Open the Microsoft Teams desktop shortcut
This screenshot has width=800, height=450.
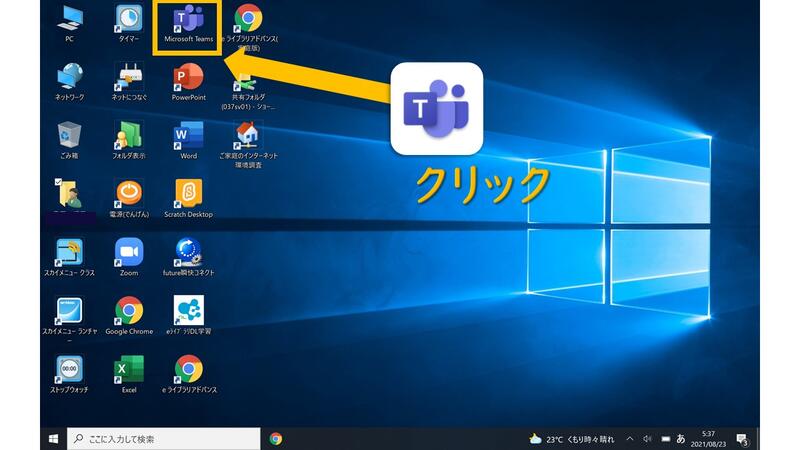point(187,20)
